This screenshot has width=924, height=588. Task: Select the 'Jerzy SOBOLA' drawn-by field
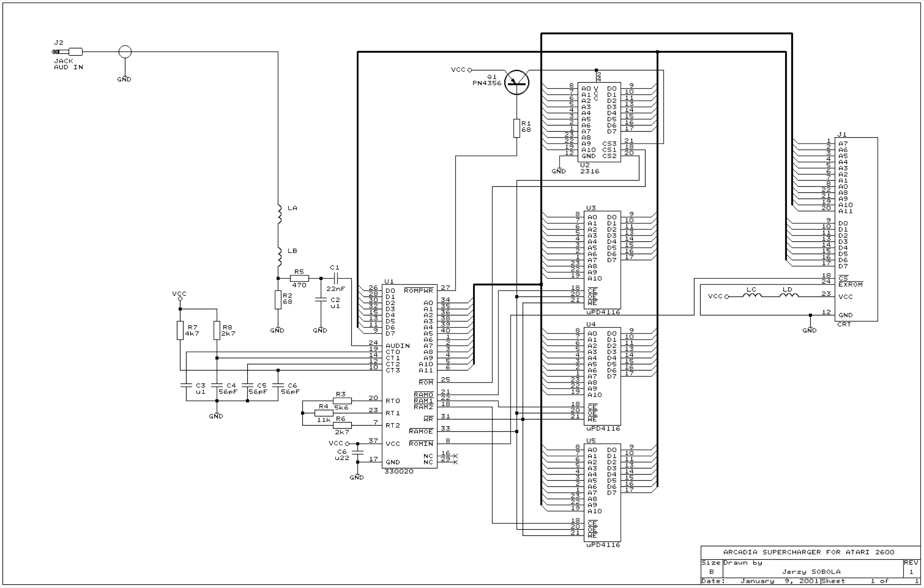[811, 571]
